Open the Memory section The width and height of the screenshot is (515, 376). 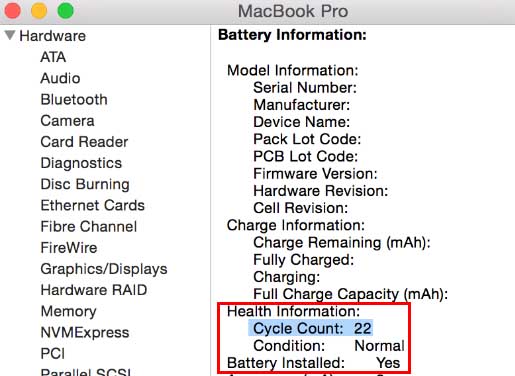(x=68, y=312)
